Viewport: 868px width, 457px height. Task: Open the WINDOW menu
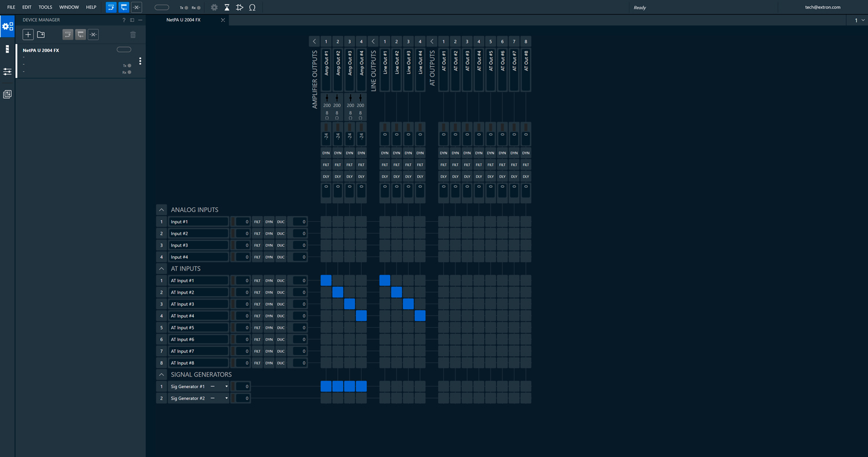69,8
